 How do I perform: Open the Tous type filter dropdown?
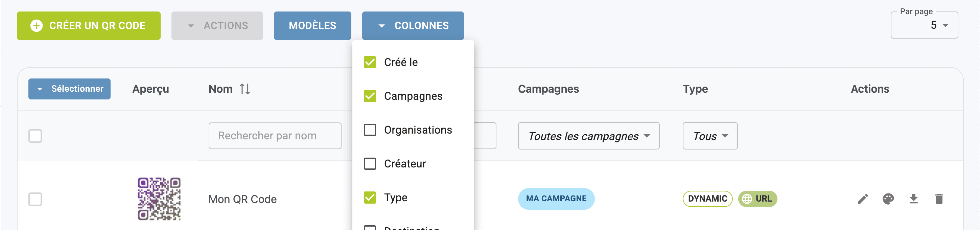[x=709, y=136]
